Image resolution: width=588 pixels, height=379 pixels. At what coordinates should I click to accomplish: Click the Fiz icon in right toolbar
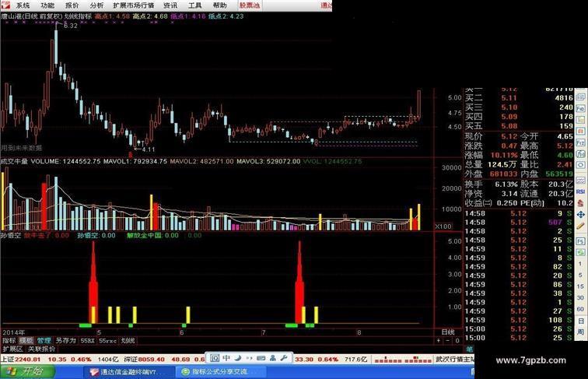click(580, 142)
